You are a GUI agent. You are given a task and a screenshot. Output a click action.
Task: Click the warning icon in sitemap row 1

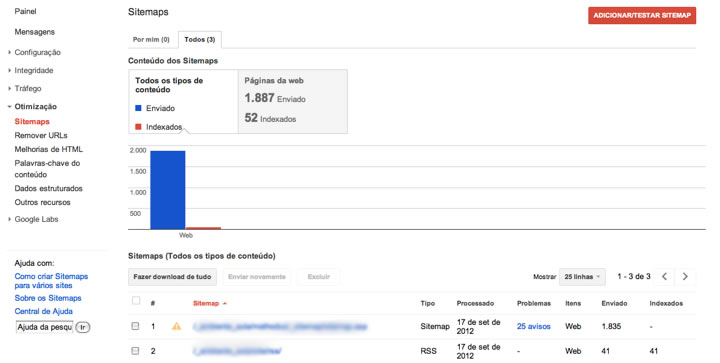(x=176, y=326)
